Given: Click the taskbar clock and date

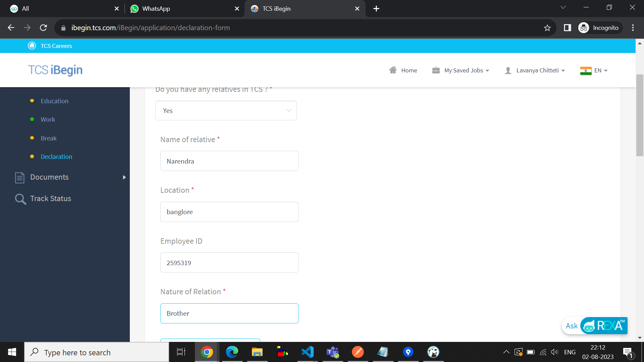Looking at the screenshot, I should (x=598, y=352).
